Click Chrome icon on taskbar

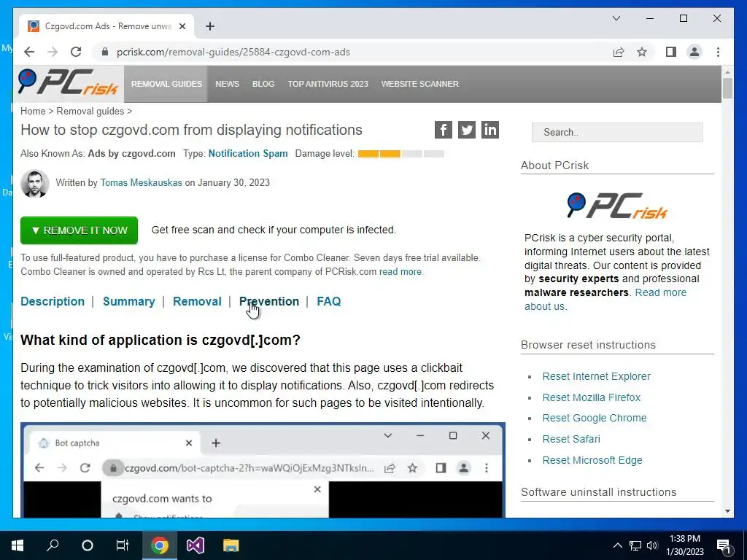[x=160, y=545]
